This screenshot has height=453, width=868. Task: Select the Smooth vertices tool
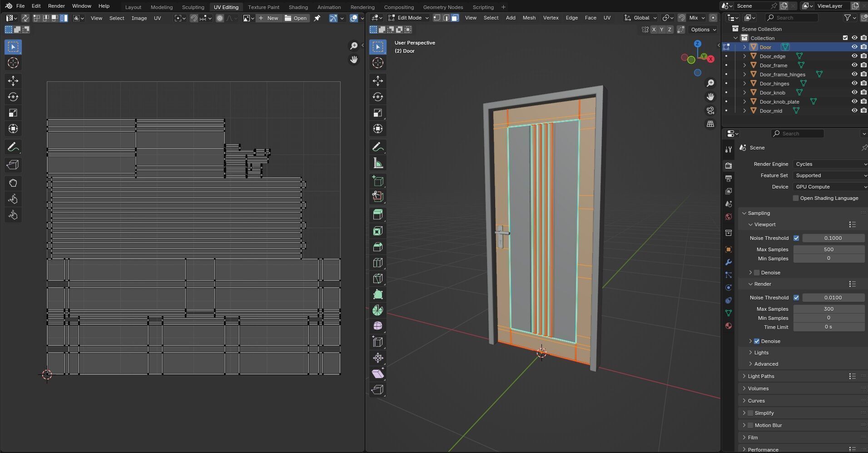(377, 326)
